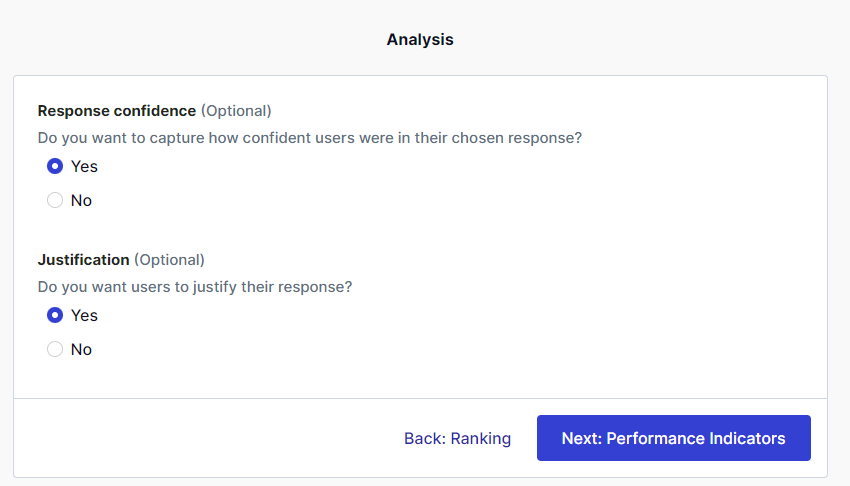Select Yes radio for Response confidence

click(x=55, y=166)
